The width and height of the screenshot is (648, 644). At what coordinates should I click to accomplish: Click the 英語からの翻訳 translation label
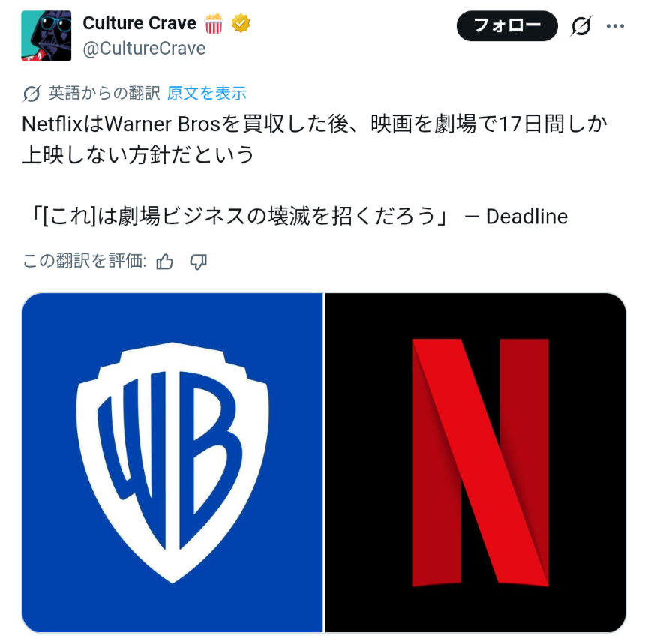[104, 94]
